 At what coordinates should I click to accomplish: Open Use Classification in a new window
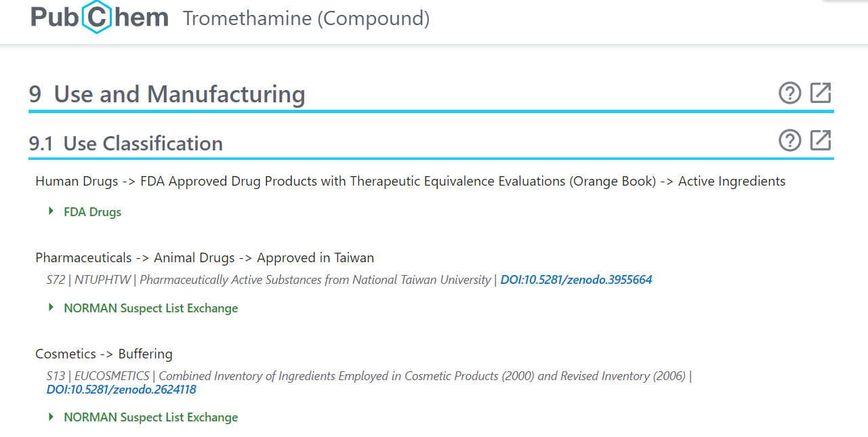point(821,140)
